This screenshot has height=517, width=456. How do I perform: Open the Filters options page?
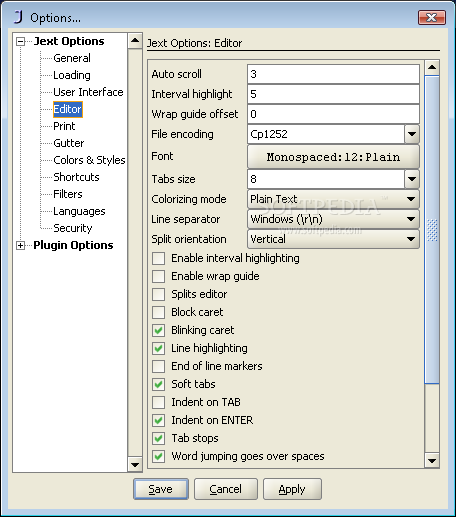click(x=68, y=194)
